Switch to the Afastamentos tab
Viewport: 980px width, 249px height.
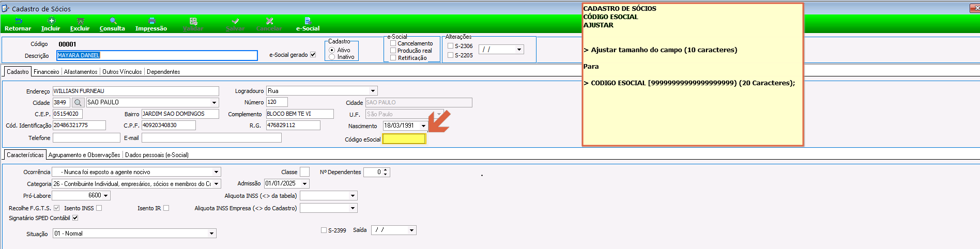click(x=81, y=72)
